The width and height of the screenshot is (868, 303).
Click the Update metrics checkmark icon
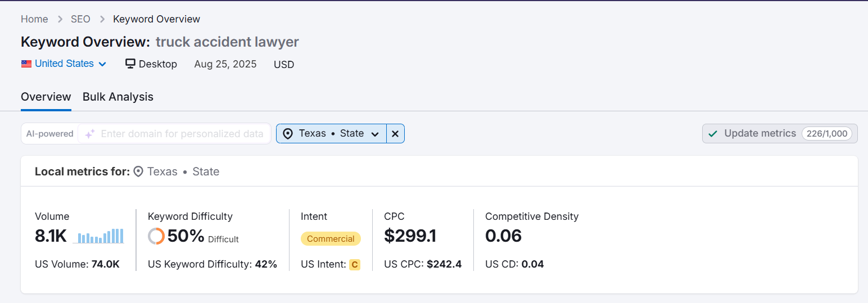pos(713,134)
